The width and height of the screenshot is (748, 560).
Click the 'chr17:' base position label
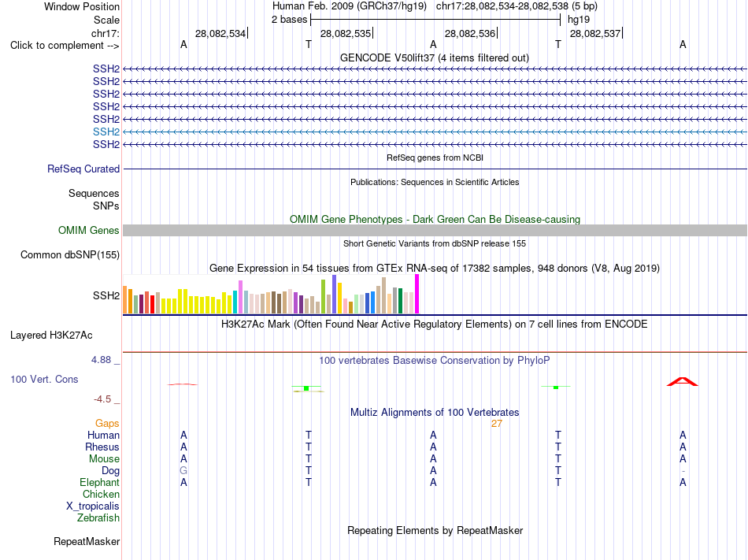[x=105, y=33]
